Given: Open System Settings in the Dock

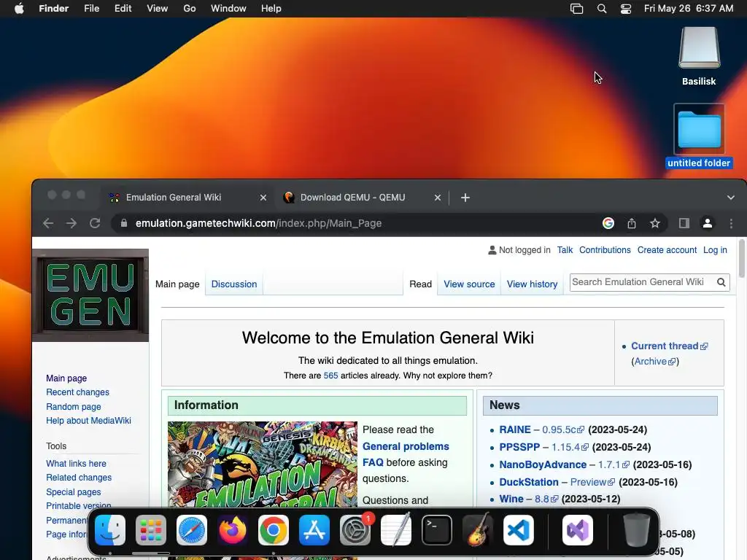Looking at the screenshot, I should pos(355,530).
